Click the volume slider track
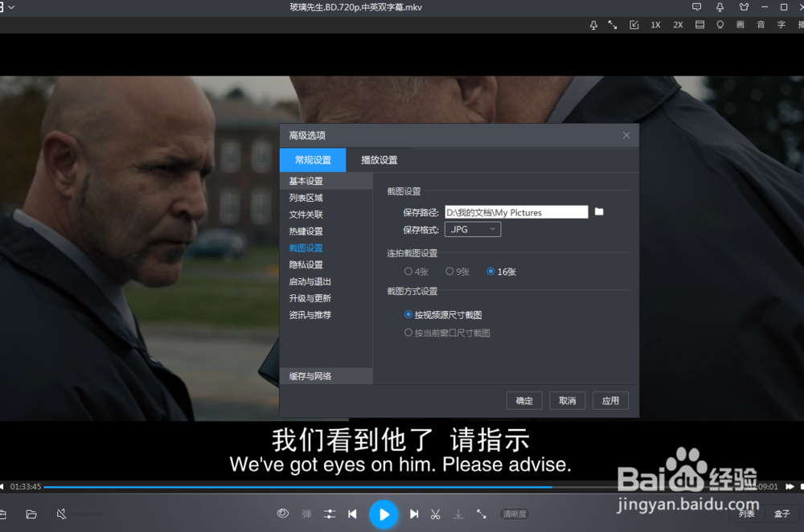The width and height of the screenshot is (804, 532). pyautogui.click(x=88, y=514)
